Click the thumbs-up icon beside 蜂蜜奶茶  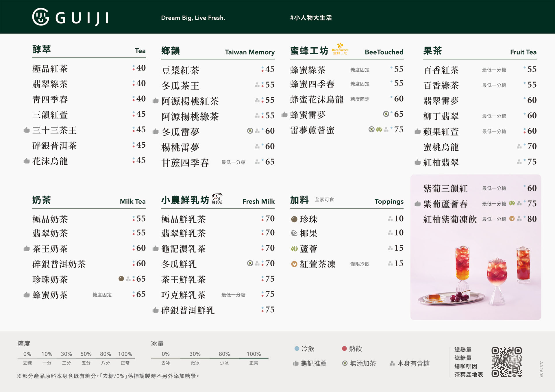(x=27, y=295)
